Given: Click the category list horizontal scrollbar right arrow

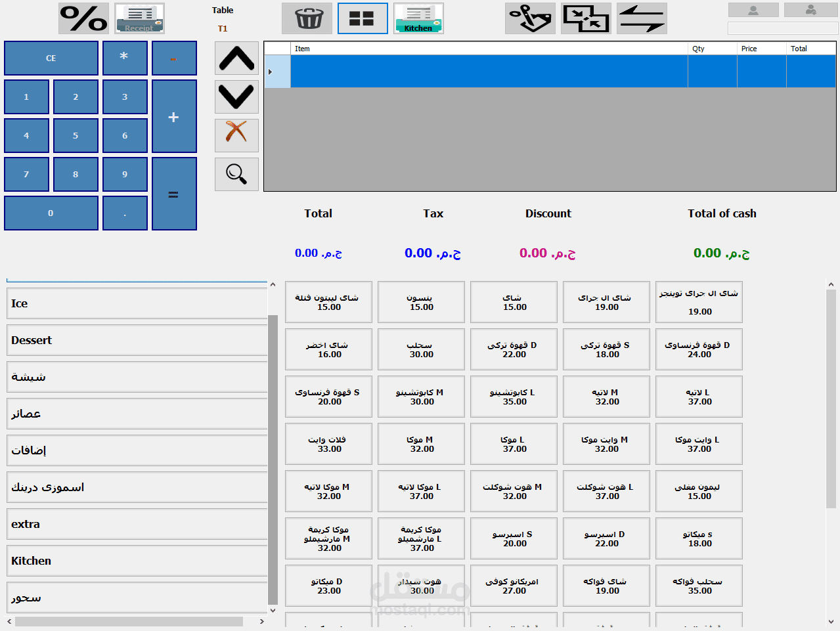Looking at the screenshot, I should point(262,621).
